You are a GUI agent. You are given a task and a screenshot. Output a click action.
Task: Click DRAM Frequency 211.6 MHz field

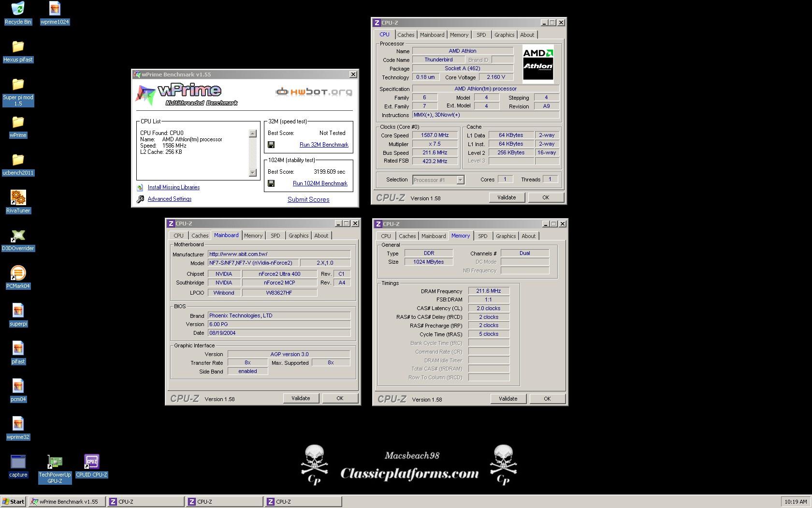pyautogui.click(x=489, y=291)
